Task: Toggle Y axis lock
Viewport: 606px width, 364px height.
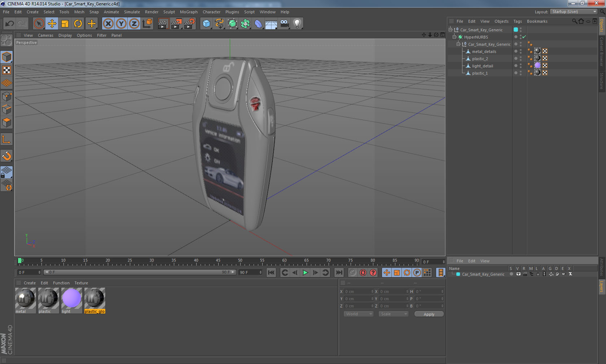Action: pos(121,24)
